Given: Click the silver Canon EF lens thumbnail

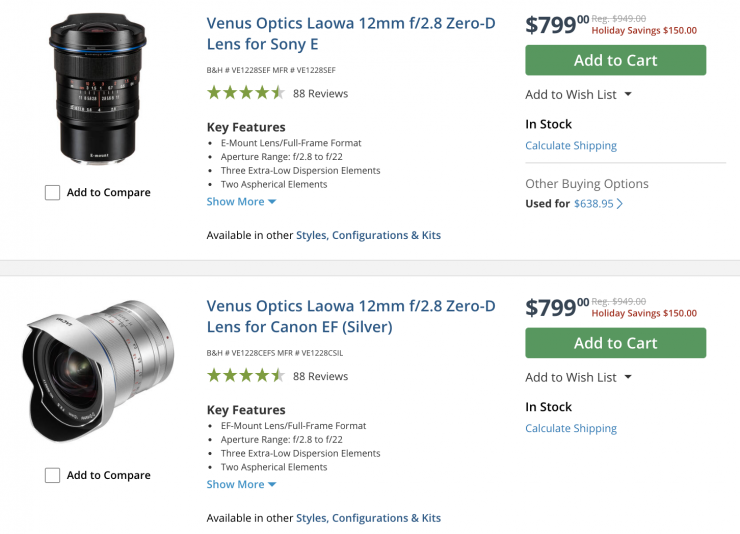Looking at the screenshot, I should (97, 370).
